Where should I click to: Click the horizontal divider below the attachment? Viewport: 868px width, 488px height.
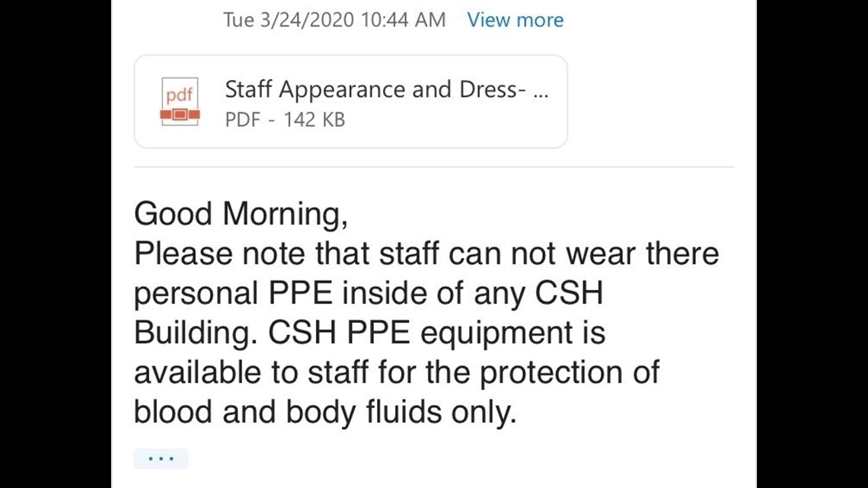[434, 167]
